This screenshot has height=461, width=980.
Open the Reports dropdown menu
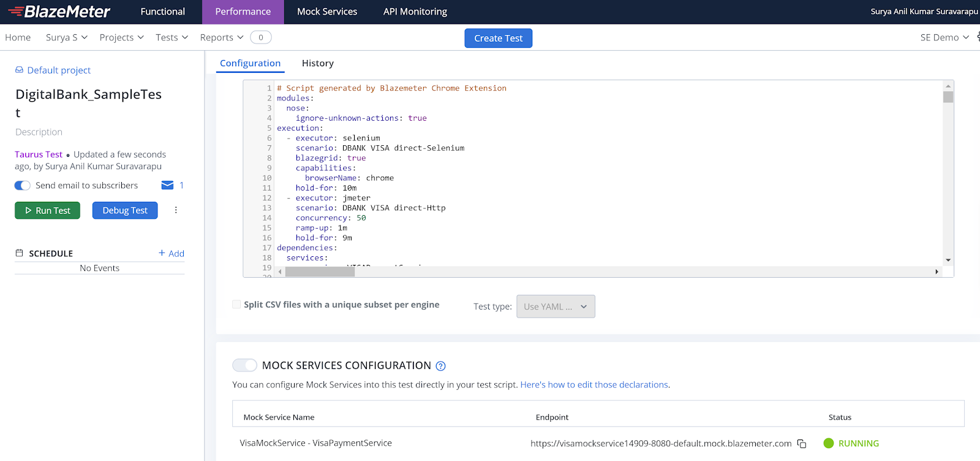point(222,37)
